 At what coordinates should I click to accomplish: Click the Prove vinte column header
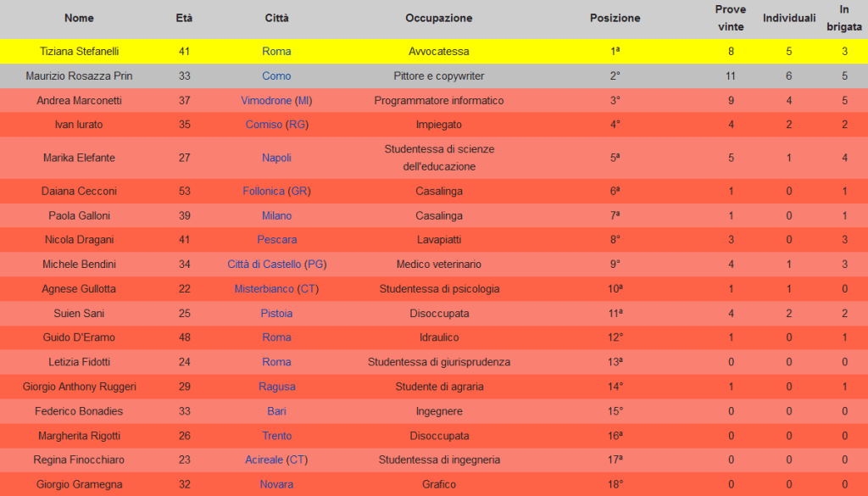coord(730,18)
